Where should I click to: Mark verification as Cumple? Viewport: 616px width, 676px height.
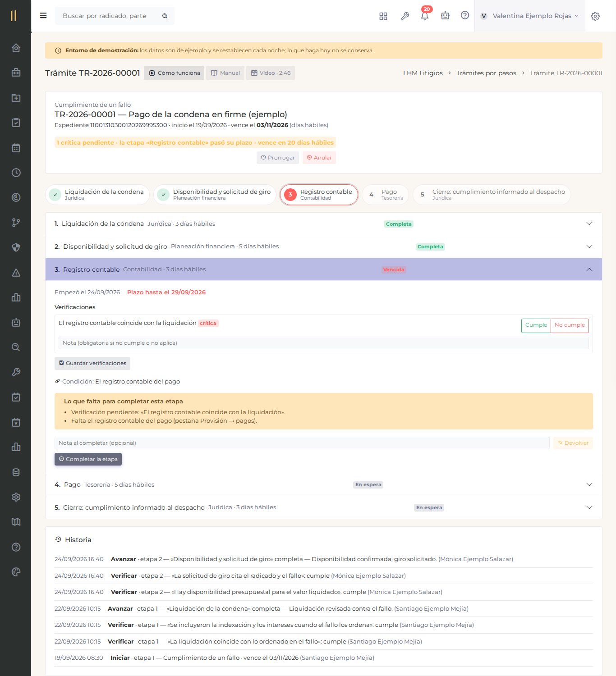(536, 325)
